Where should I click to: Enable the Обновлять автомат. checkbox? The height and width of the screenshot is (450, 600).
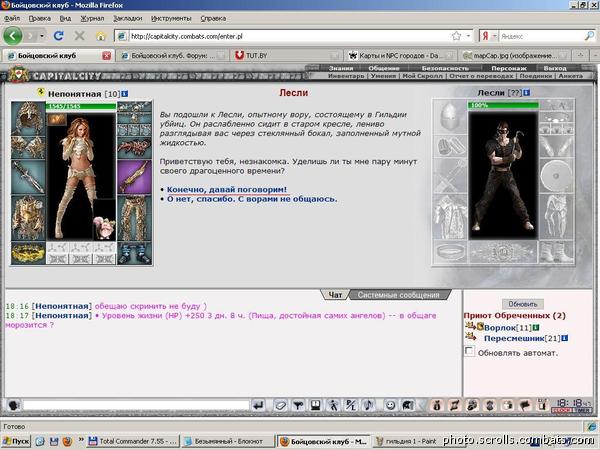pyautogui.click(x=469, y=351)
